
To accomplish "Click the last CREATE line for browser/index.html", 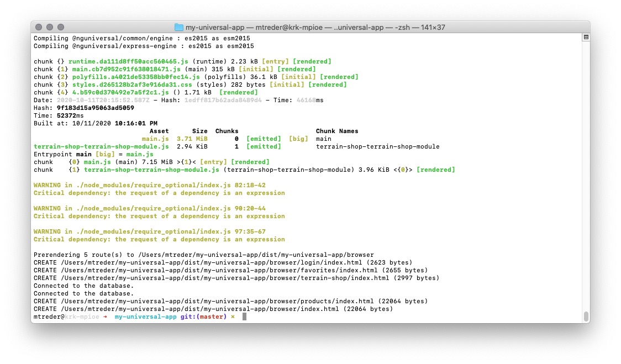I will [213, 309].
